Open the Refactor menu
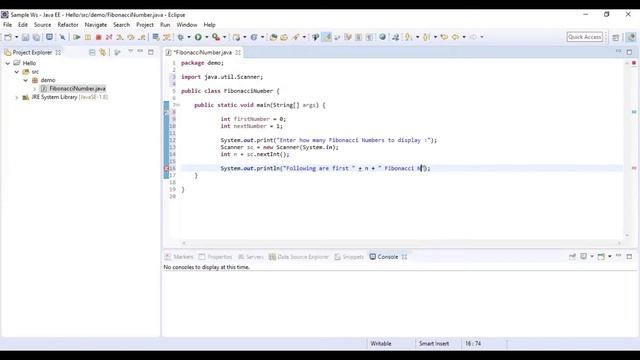This screenshot has width=640, height=360. pyautogui.click(x=68, y=25)
